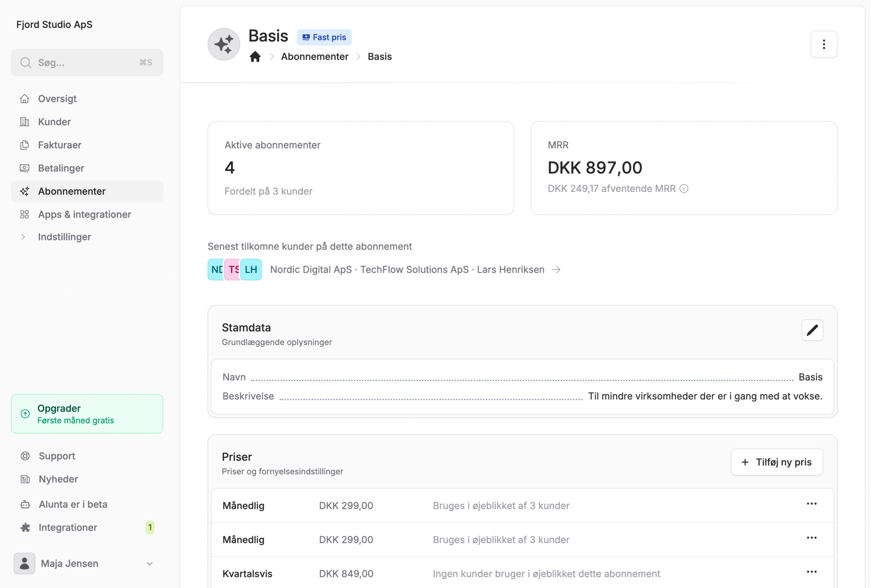Click the Basis breadcrumb text
The image size is (871, 588).
tap(380, 57)
